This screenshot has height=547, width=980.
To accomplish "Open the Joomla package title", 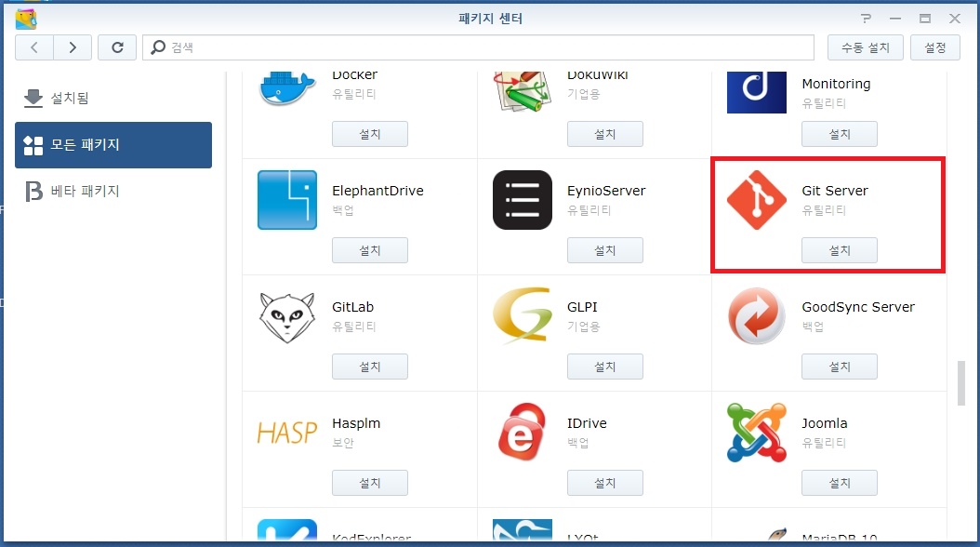I will (825, 423).
